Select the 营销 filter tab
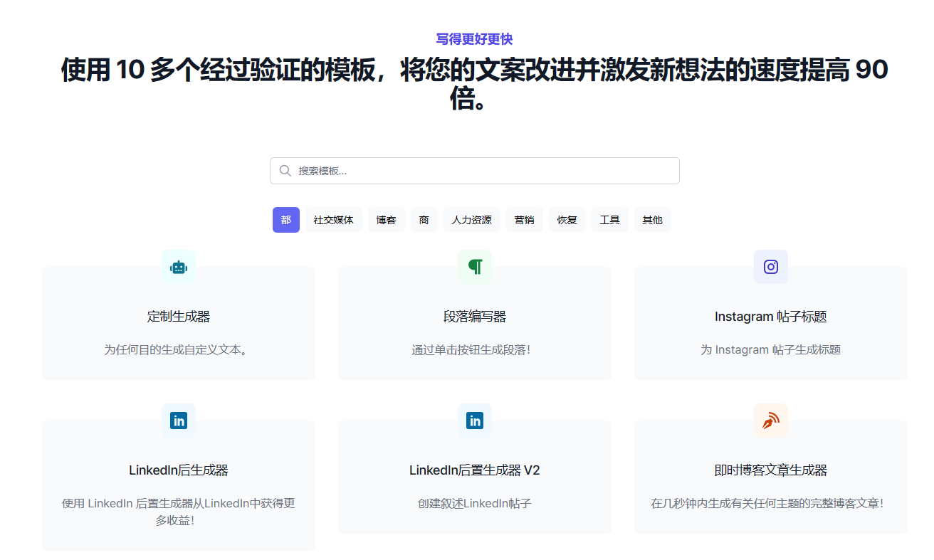934x560 pixels. click(x=525, y=220)
